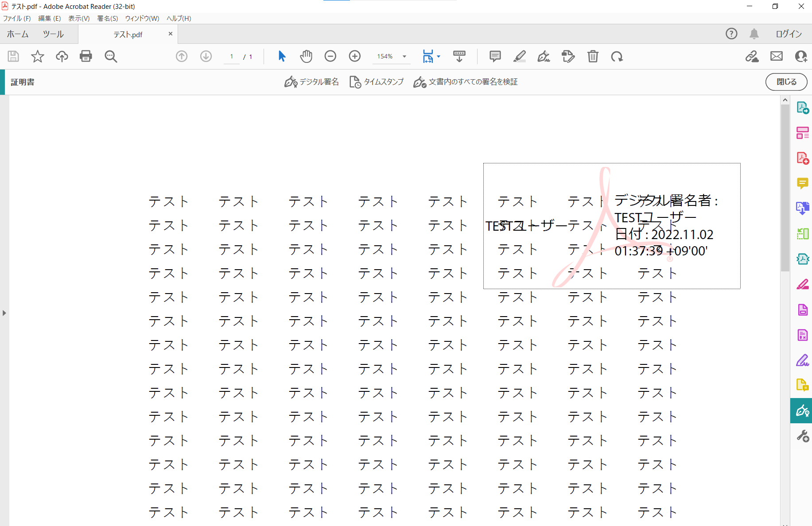
Task: Save the PDF file
Action: 13,56
